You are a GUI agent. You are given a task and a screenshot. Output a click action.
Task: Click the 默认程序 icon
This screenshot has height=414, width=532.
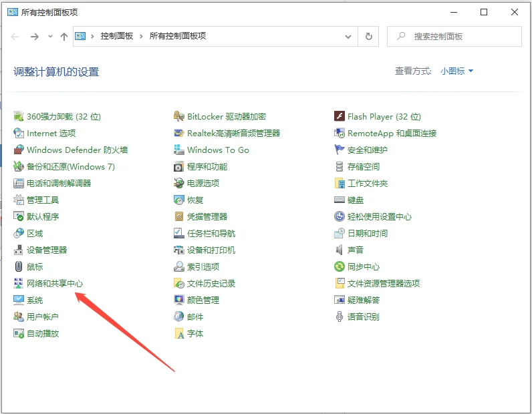(18, 216)
